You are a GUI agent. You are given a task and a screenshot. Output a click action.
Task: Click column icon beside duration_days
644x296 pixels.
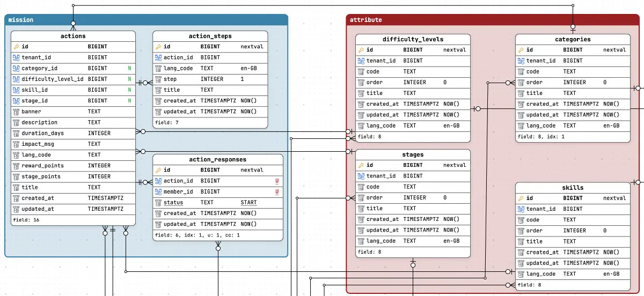pyautogui.click(x=16, y=133)
